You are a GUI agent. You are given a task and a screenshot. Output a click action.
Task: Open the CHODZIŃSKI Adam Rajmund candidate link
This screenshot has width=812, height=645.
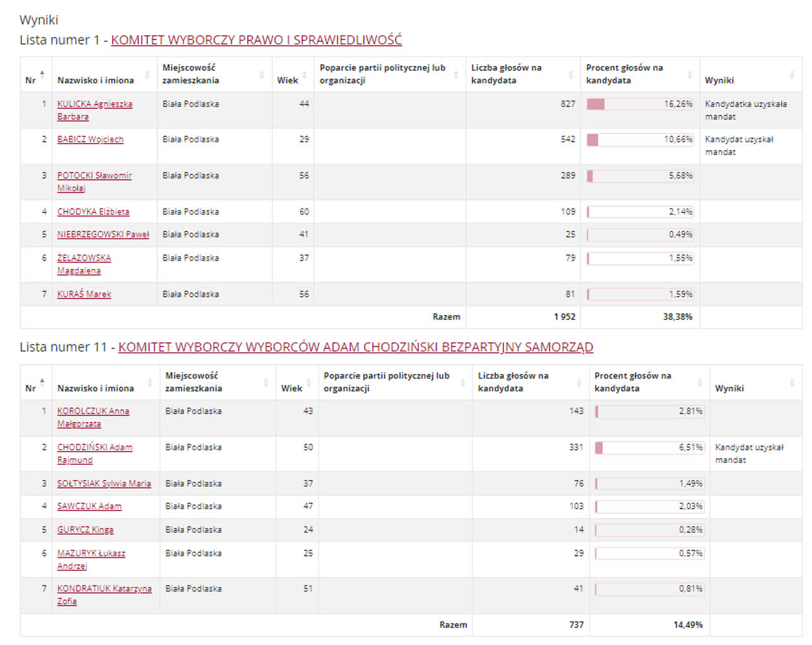pyautogui.click(x=94, y=447)
